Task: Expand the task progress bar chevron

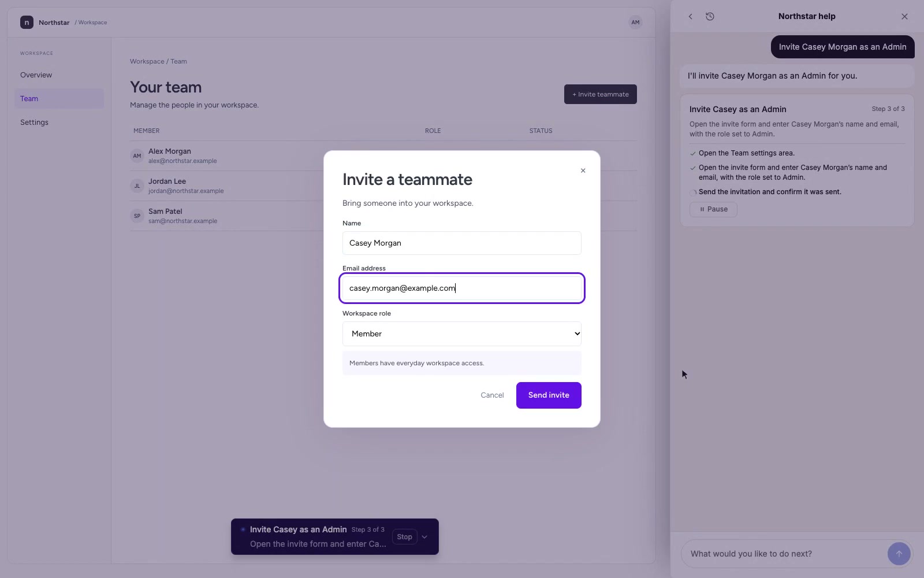Action: click(424, 537)
